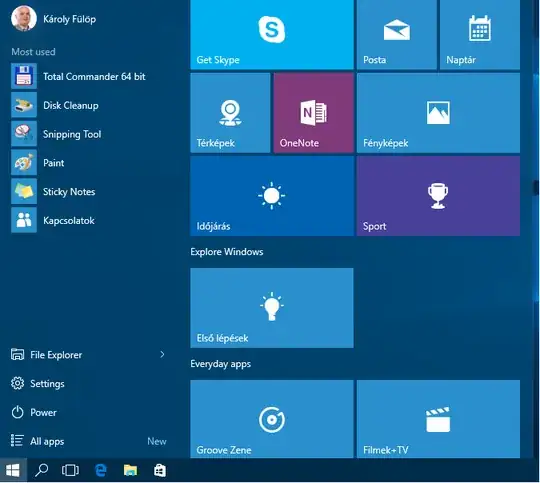540x483 pixels.
Task: Click the Explore Windows group heading
Action: pyautogui.click(x=227, y=252)
